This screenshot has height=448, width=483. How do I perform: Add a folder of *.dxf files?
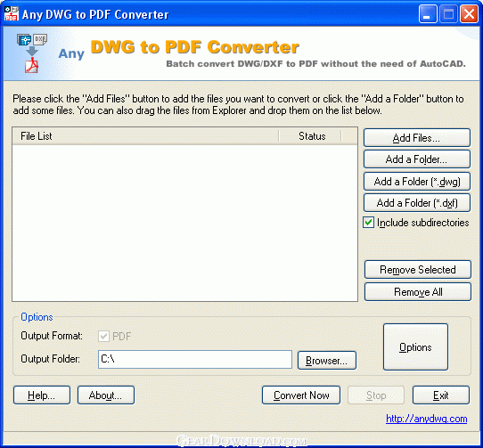[417, 203]
